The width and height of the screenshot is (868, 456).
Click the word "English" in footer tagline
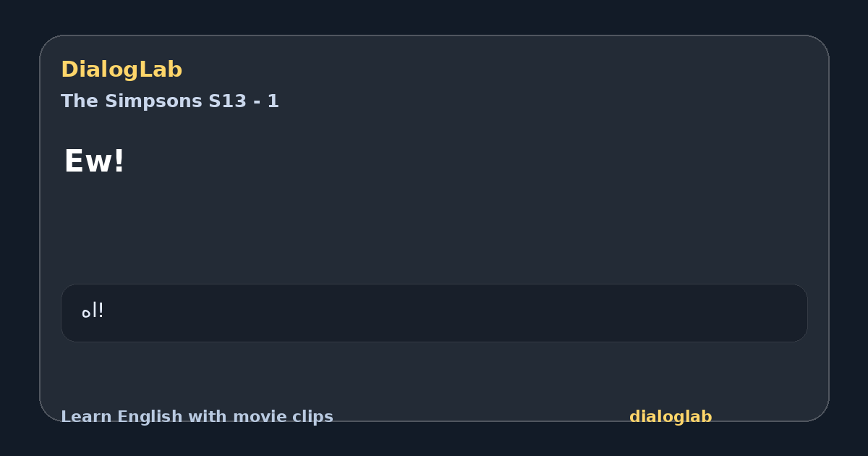tap(150, 417)
